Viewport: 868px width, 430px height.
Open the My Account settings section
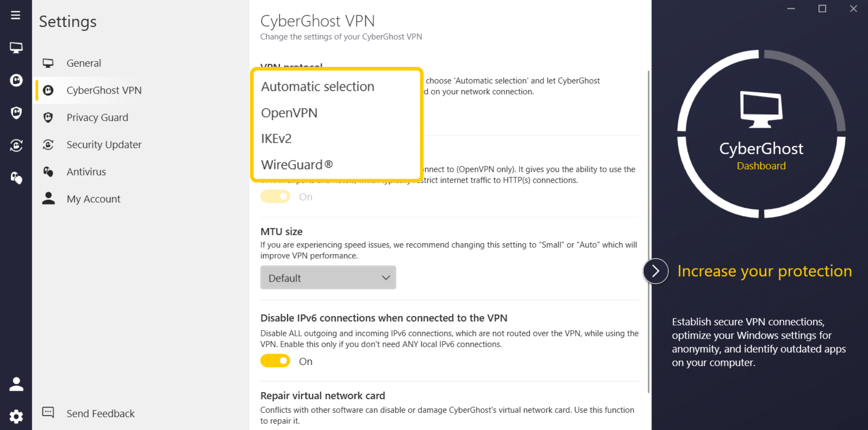pyautogui.click(x=94, y=198)
